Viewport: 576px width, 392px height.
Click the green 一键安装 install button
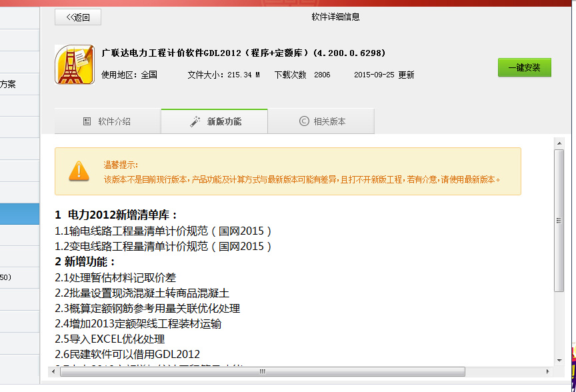coord(524,67)
